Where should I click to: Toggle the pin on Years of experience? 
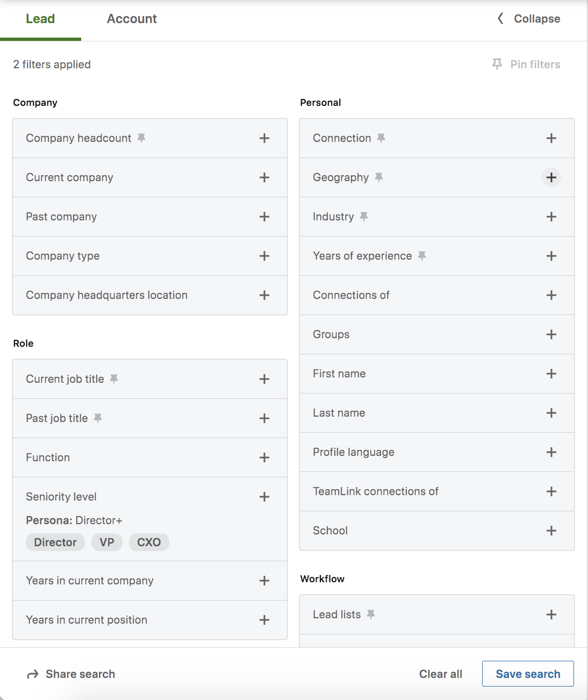point(422,256)
